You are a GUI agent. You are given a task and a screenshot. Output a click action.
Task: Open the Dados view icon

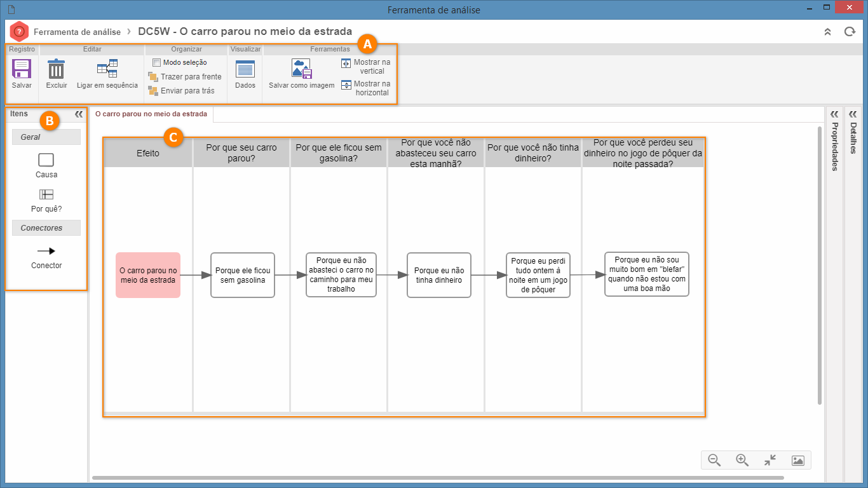(x=245, y=69)
